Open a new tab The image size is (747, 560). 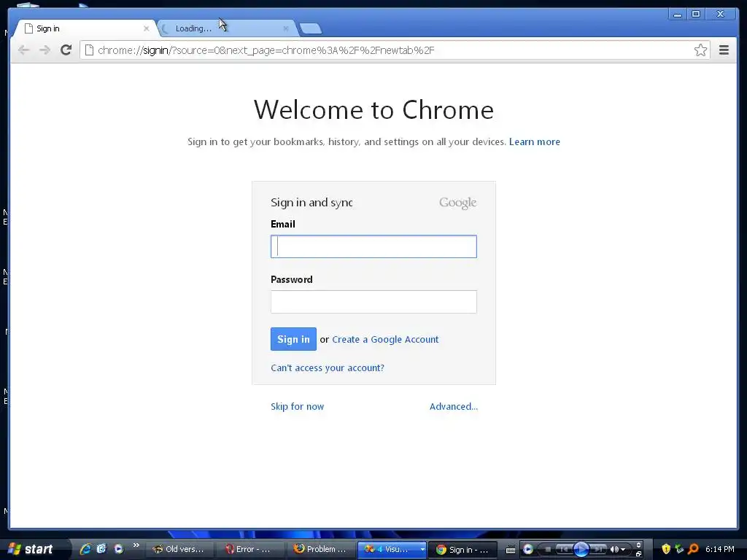pos(311,28)
